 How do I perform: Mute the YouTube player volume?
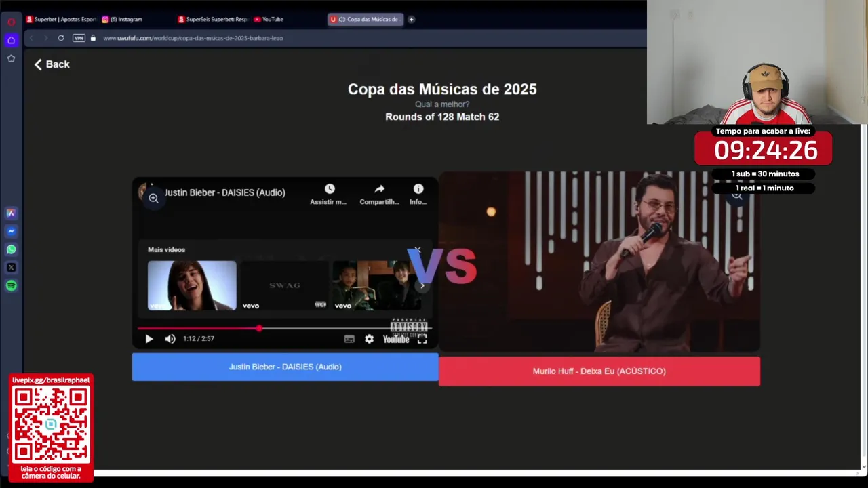pos(170,339)
